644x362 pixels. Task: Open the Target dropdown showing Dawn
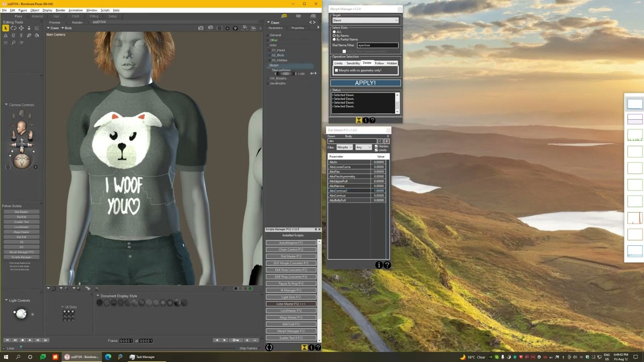tap(365, 20)
